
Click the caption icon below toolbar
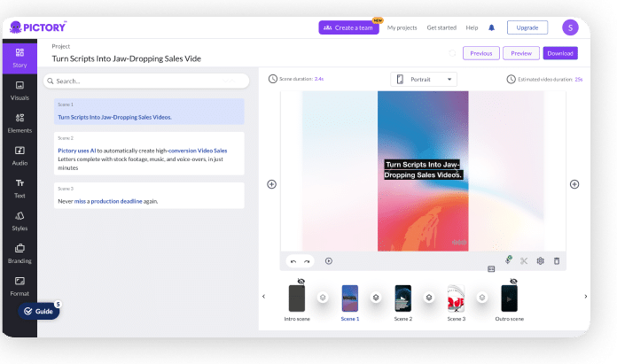(491, 269)
